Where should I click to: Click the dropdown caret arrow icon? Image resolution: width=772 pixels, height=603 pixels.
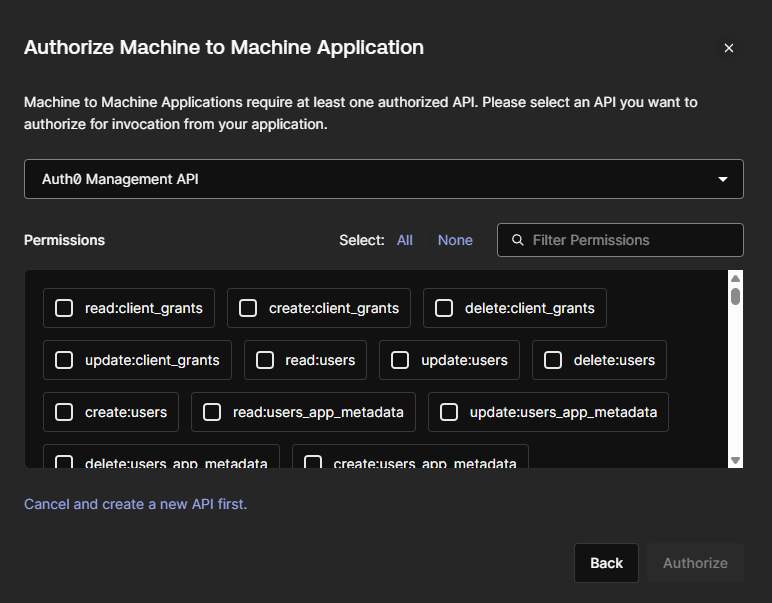[722, 180]
